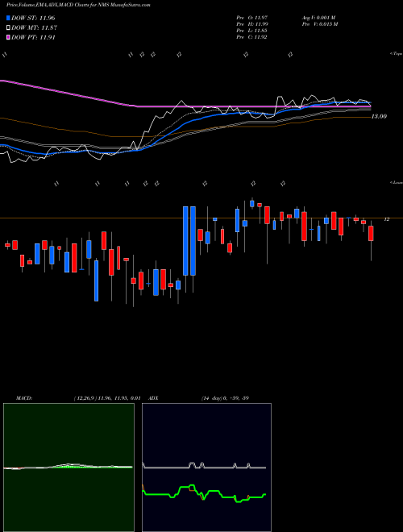The height and width of the screenshot is (532, 403).
Task: Click the 12 price level label on candlestick chart
Action: pyautogui.click(x=386, y=219)
